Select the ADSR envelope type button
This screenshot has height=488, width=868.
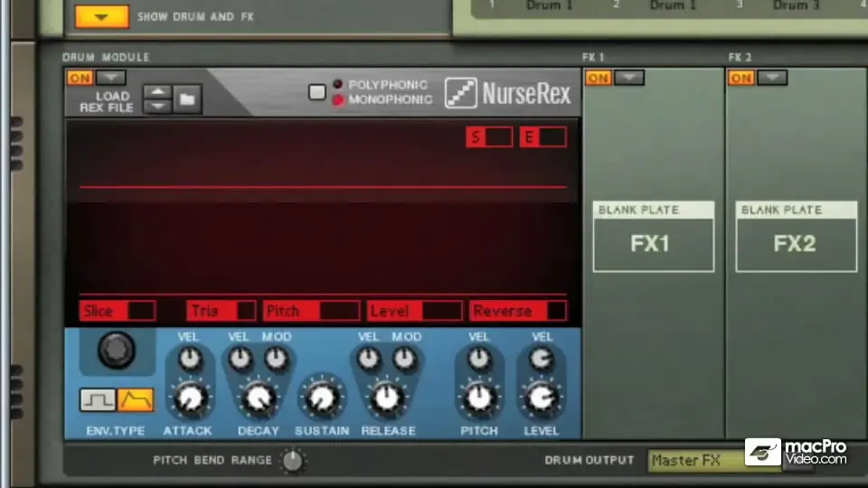tap(136, 400)
